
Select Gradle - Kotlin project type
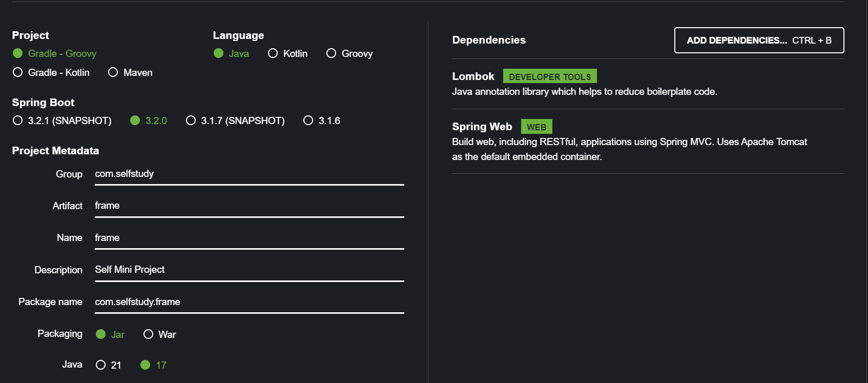(51, 72)
